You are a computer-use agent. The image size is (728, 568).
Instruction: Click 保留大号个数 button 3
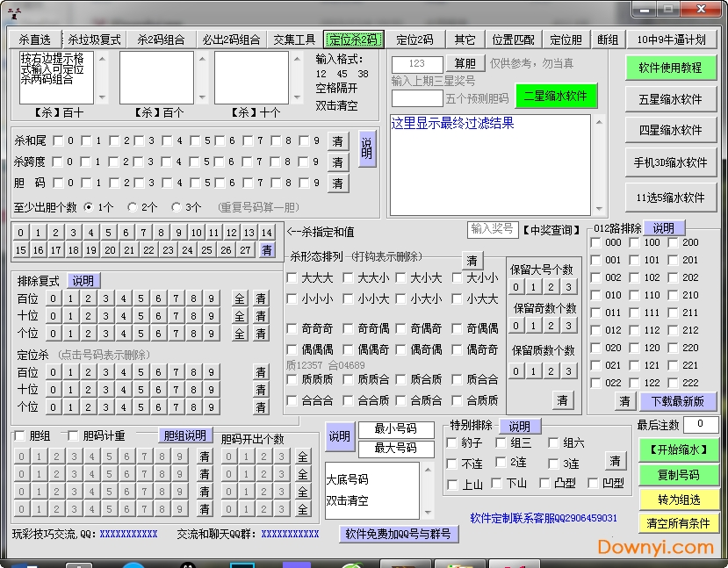568,287
